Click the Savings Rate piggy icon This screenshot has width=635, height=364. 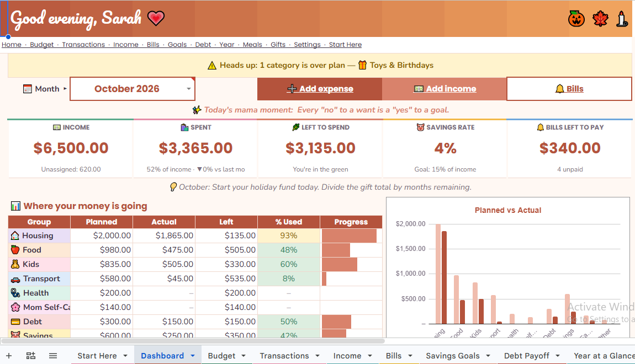coord(420,127)
